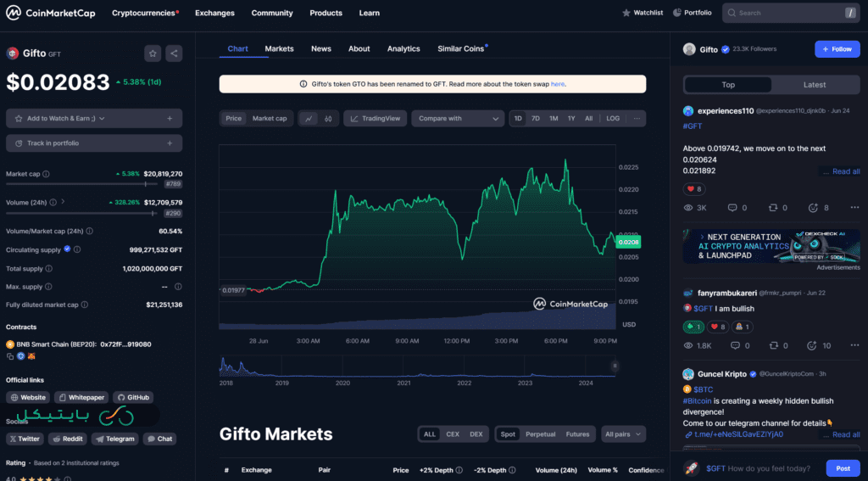
Task: Open the All pairs dropdown
Action: (x=623, y=434)
